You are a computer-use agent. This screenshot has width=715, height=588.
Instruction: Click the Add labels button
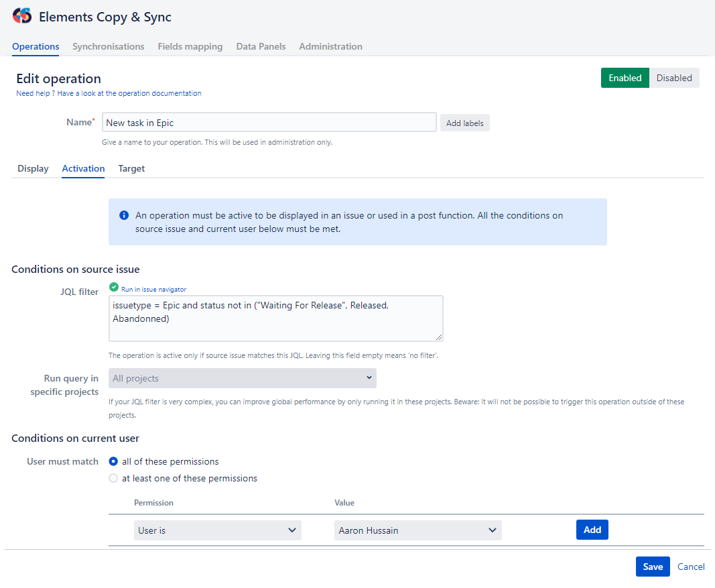[464, 123]
